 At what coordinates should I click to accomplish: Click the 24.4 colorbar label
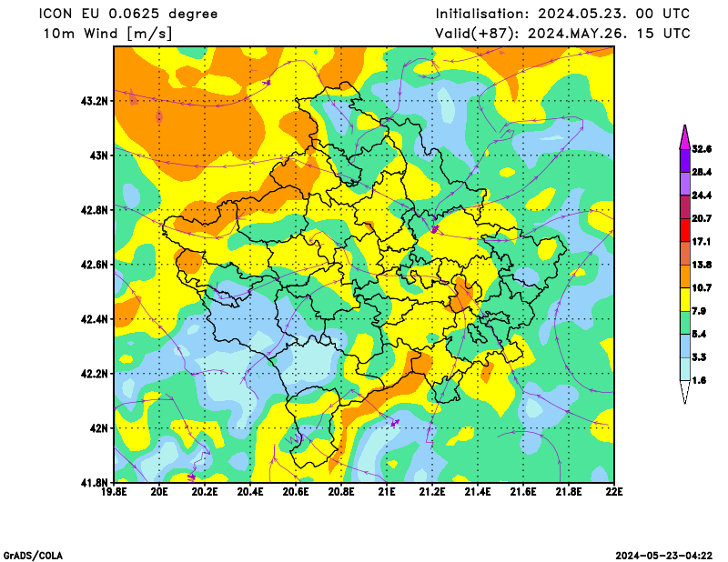click(x=702, y=196)
